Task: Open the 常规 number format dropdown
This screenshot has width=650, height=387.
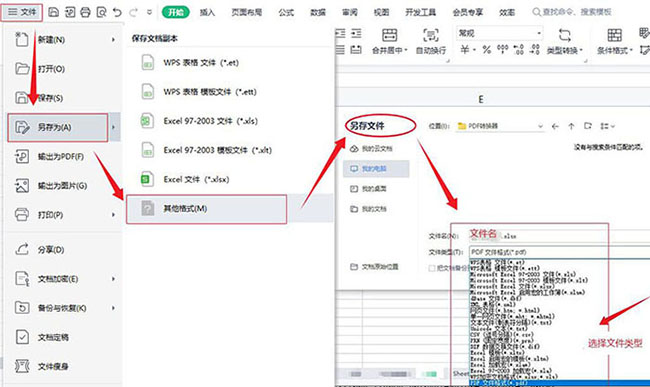Action: [500, 33]
